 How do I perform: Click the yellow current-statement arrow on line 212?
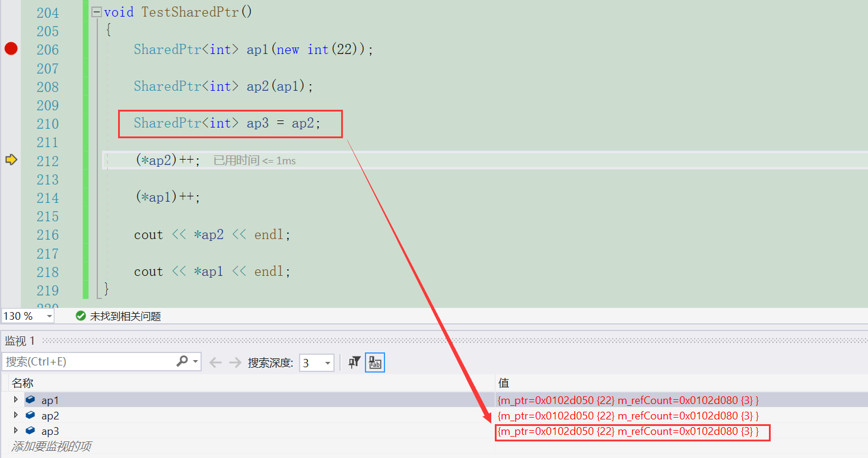point(11,160)
